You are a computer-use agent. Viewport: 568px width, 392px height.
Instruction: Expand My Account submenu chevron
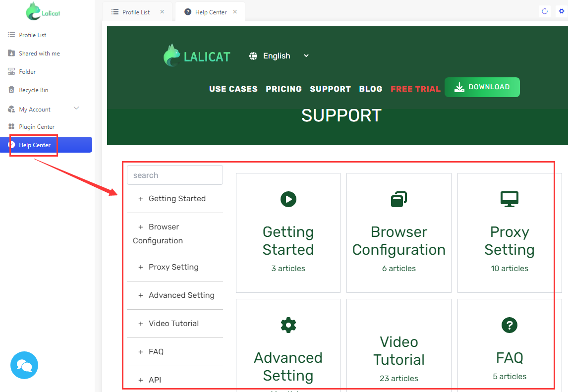pos(76,108)
